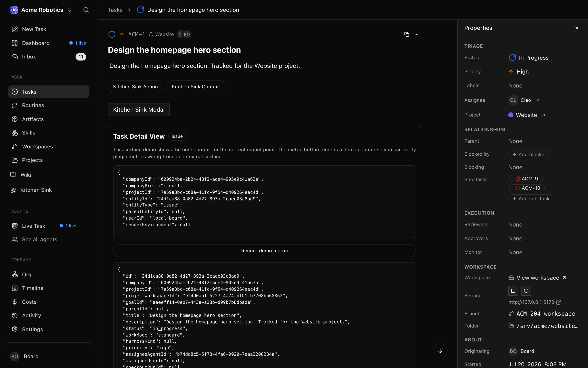Click the BO avatar in task header
The image size is (588, 368).
[187, 34]
